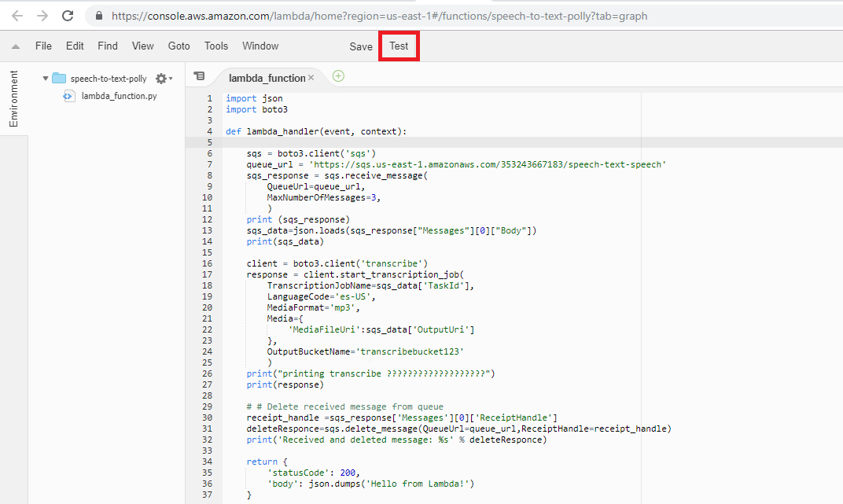
Task: Click 'QueueUrl=queue_url,' in the code
Action: point(316,186)
